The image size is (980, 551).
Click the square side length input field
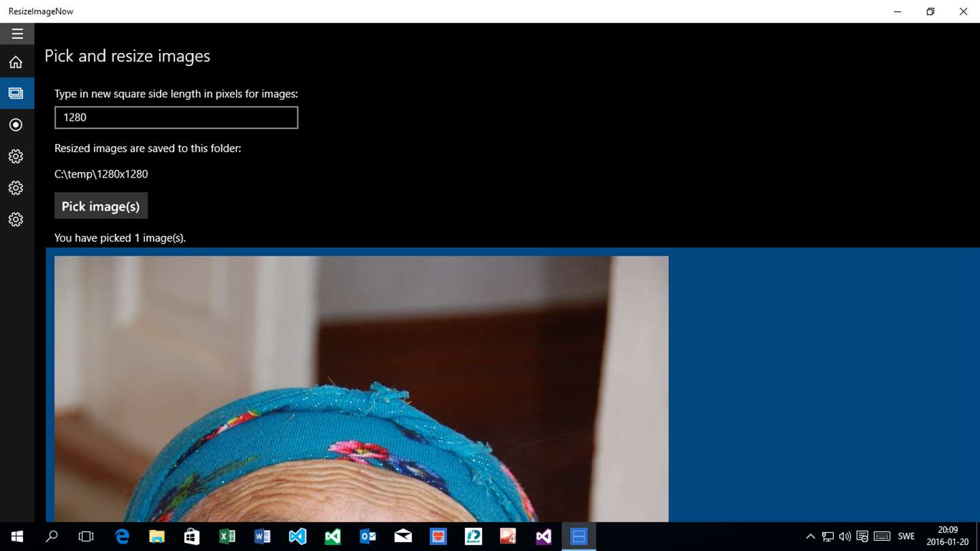176,117
